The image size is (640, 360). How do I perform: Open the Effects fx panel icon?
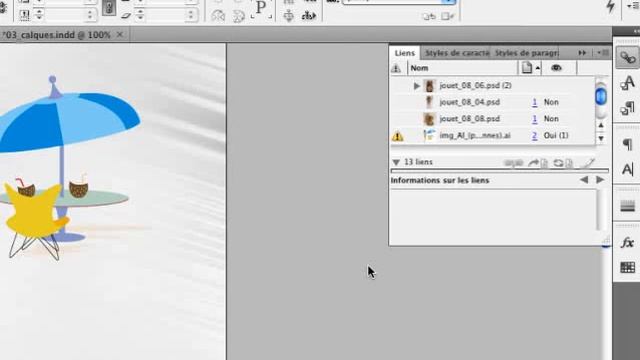[627, 243]
